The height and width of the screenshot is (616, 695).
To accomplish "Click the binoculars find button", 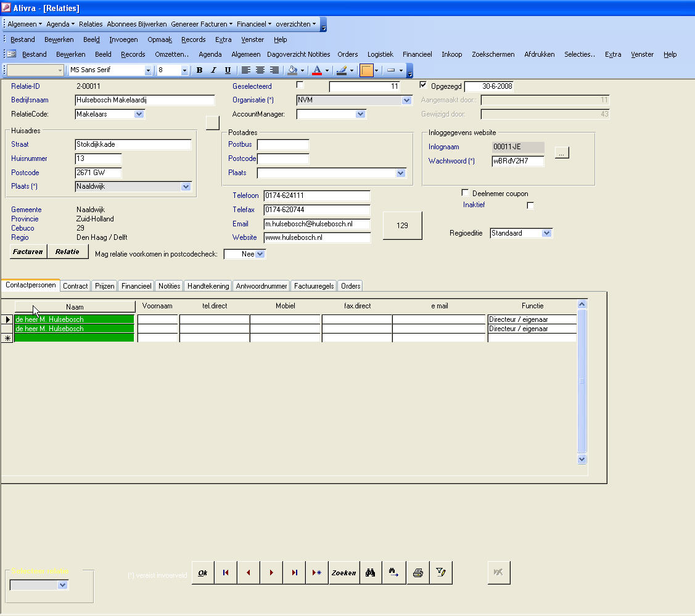I will [x=371, y=573].
